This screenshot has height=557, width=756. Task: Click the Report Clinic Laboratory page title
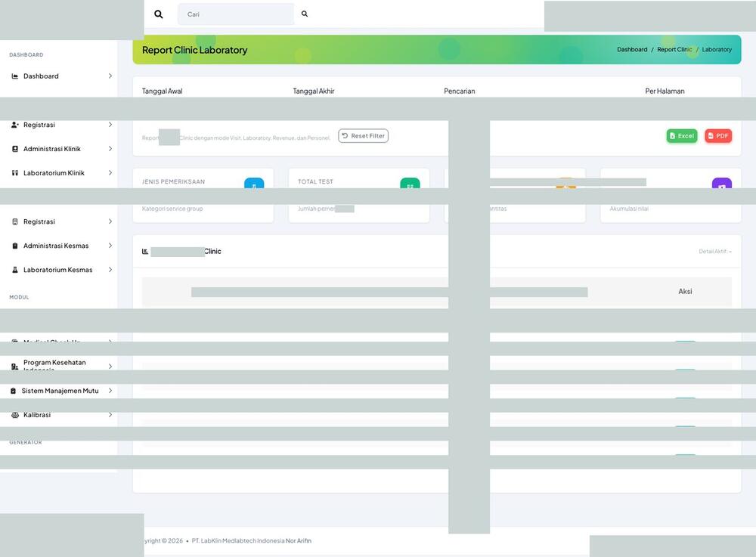[x=195, y=50]
